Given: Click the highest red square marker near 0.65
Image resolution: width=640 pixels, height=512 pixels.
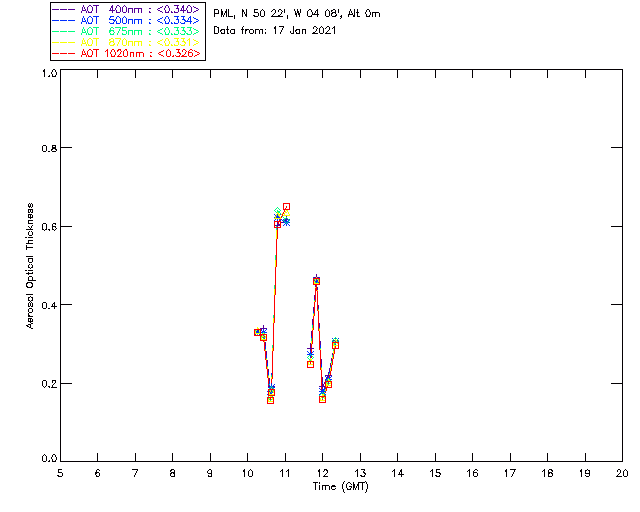Looking at the screenshot, I should pyautogui.click(x=287, y=207).
